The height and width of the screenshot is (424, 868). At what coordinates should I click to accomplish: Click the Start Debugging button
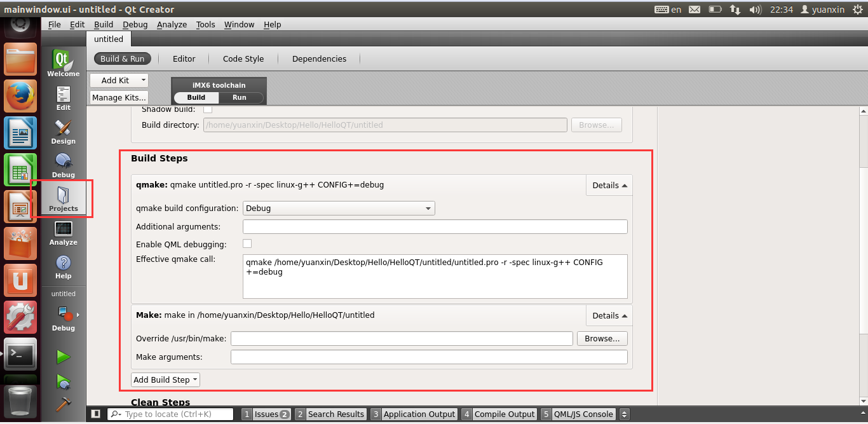[x=63, y=381]
